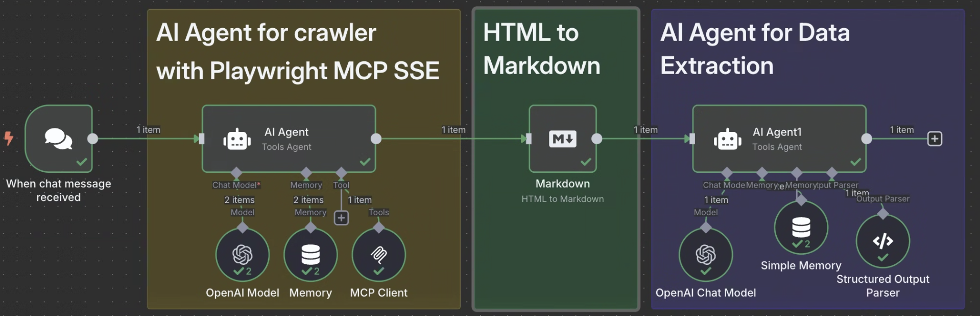Screen dimensions: 980x316
Task: Select the Structured Output Parser node
Action: click(883, 241)
